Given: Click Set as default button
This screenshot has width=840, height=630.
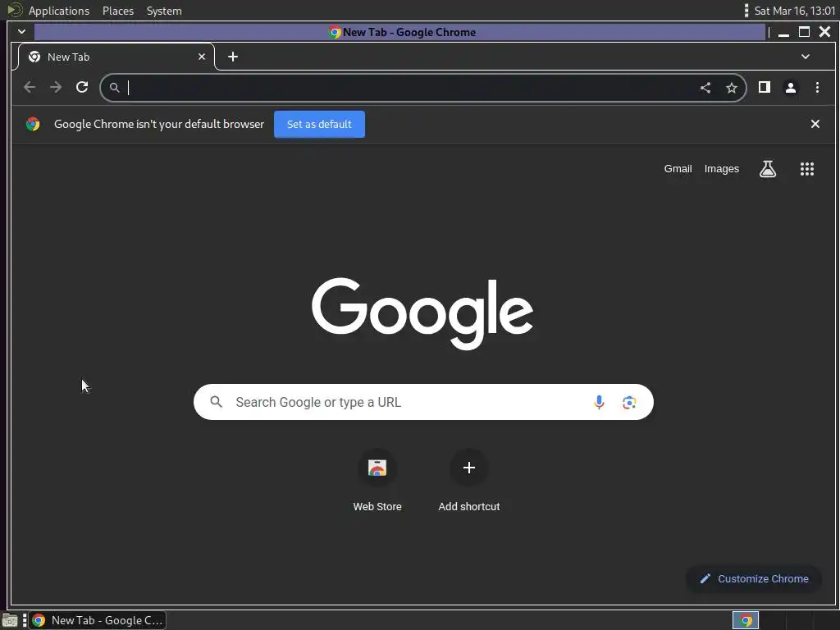Looking at the screenshot, I should pos(319,125).
